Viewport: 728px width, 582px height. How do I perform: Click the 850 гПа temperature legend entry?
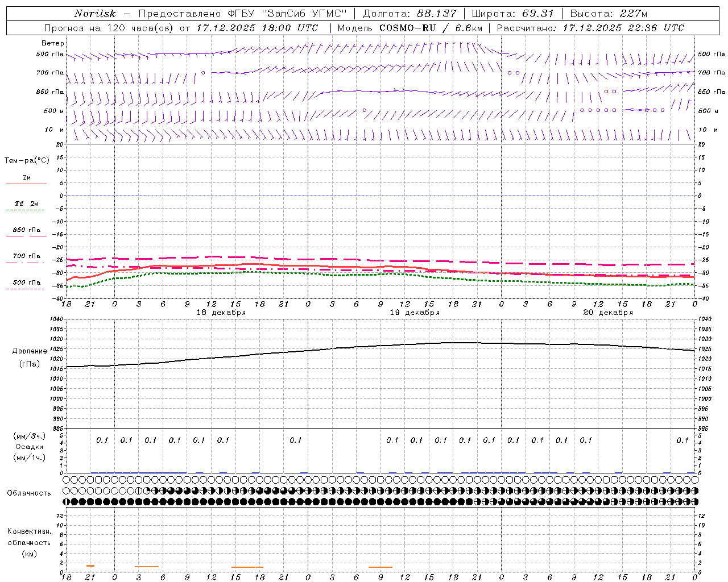click(27, 230)
